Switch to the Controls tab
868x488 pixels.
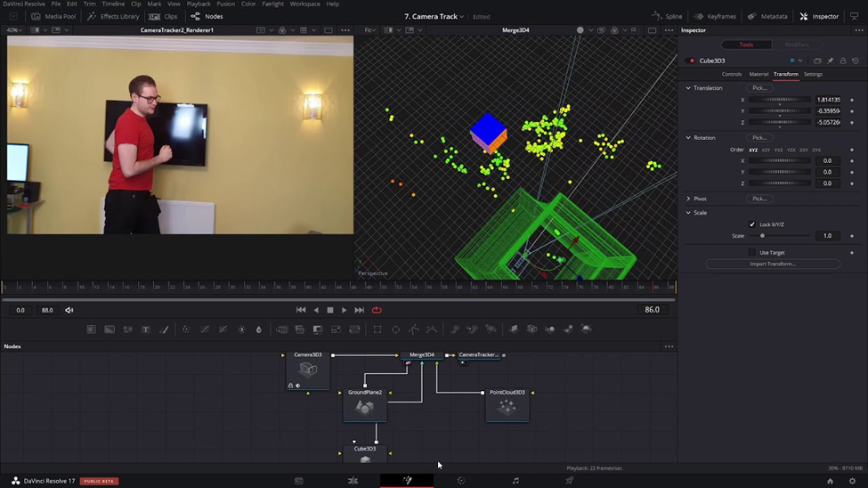pos(731,74)
